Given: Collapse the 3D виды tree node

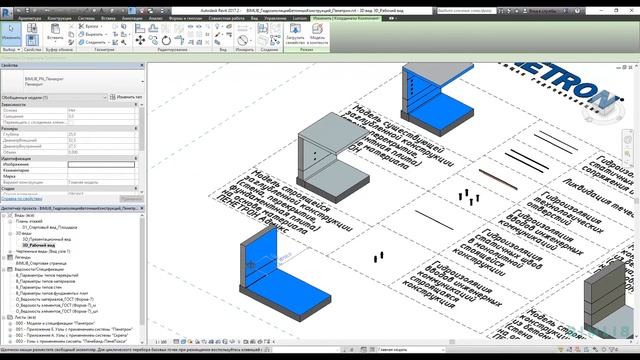Looking at the screenshot, I should 10,233.
